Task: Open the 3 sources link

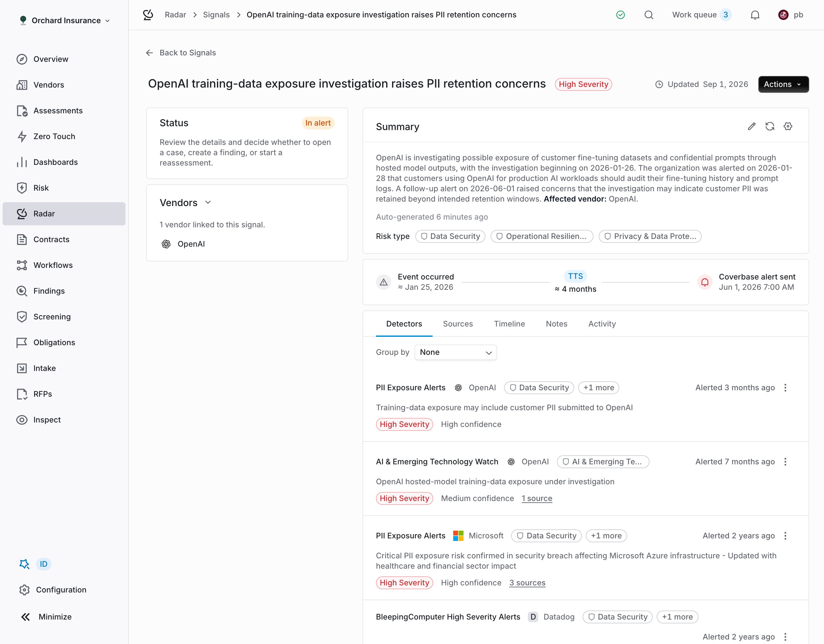Action: pyautogui.click(x=528, y=583)
